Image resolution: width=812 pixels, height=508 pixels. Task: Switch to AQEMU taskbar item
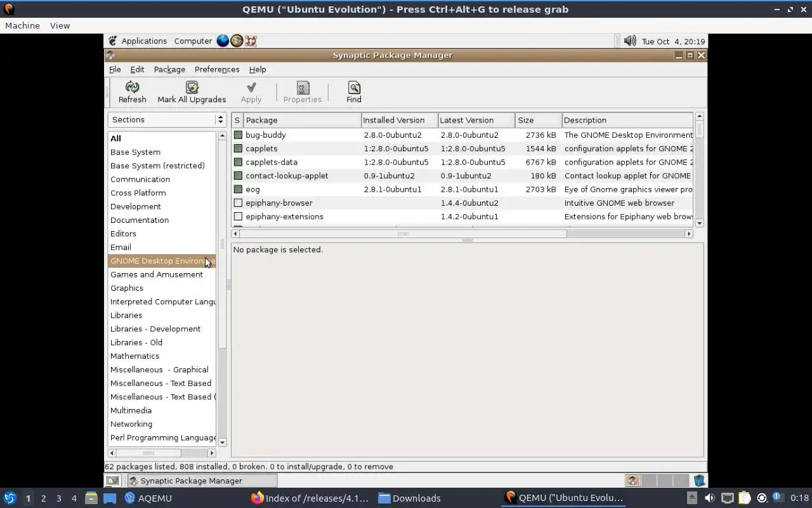pos(148,498)
